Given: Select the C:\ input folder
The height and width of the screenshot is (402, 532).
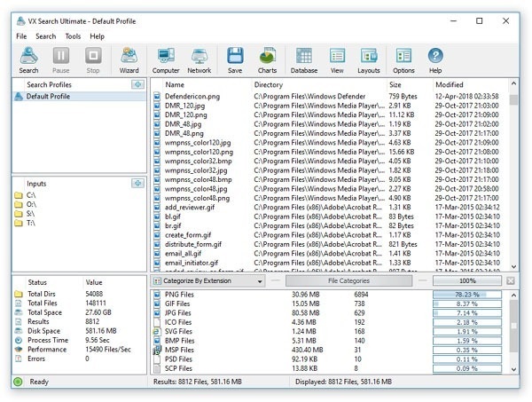Looking at the screenshot, I should (31, 194).
